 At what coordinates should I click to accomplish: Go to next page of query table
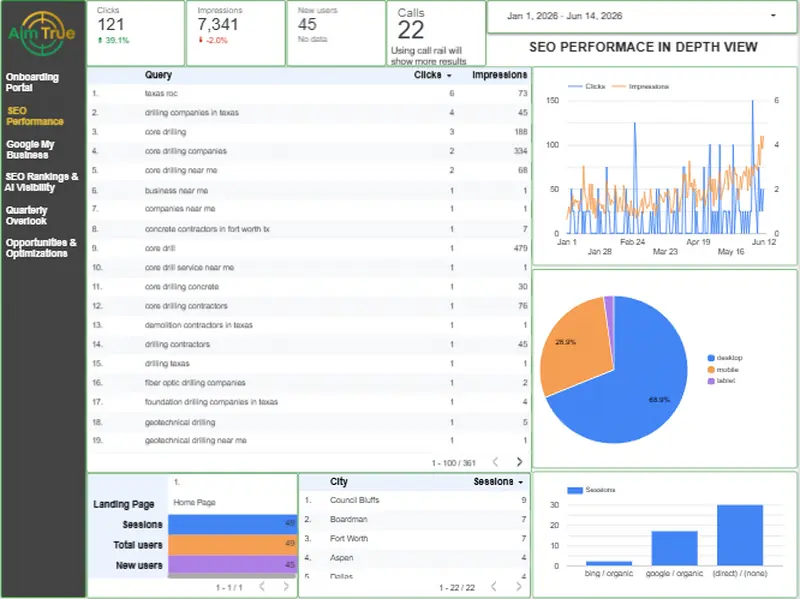pyautogui.click(x=519, y=462)
